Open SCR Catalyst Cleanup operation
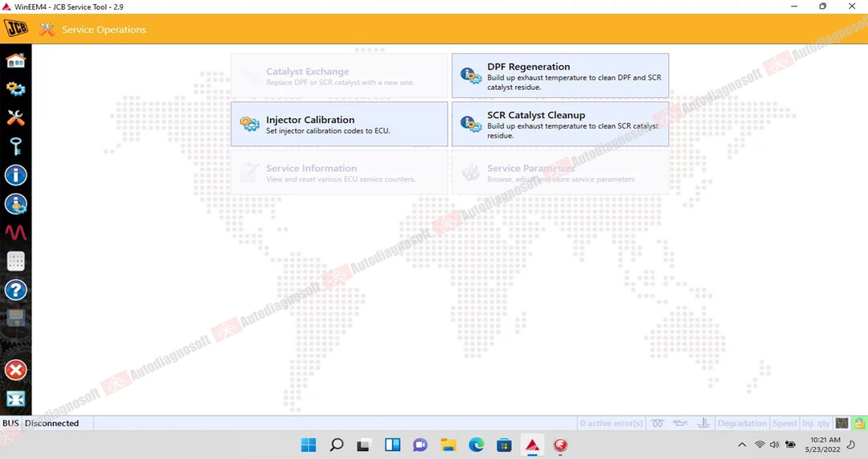868x459 pixels. click(x=560, y=124)
